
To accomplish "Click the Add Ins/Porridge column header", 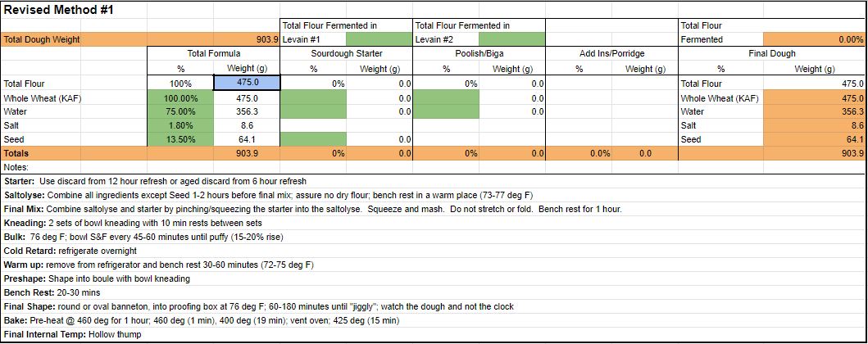I will [611, 54].
